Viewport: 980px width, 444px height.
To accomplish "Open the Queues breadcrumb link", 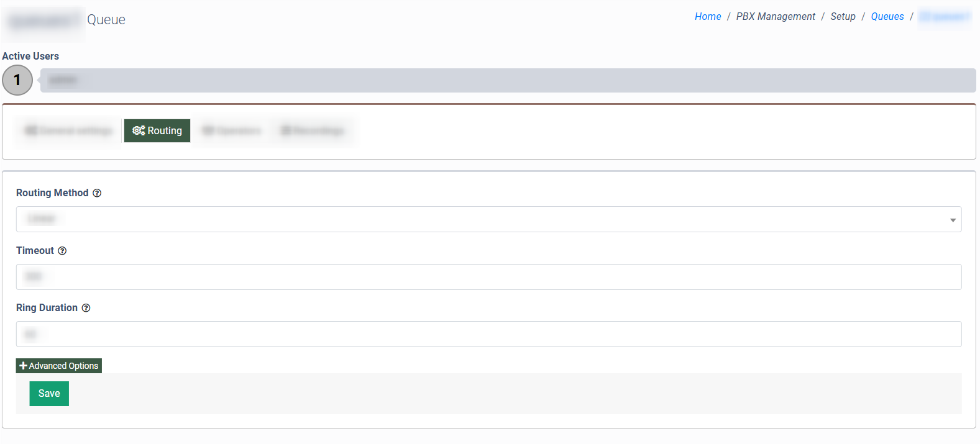I will click(887, 17).
